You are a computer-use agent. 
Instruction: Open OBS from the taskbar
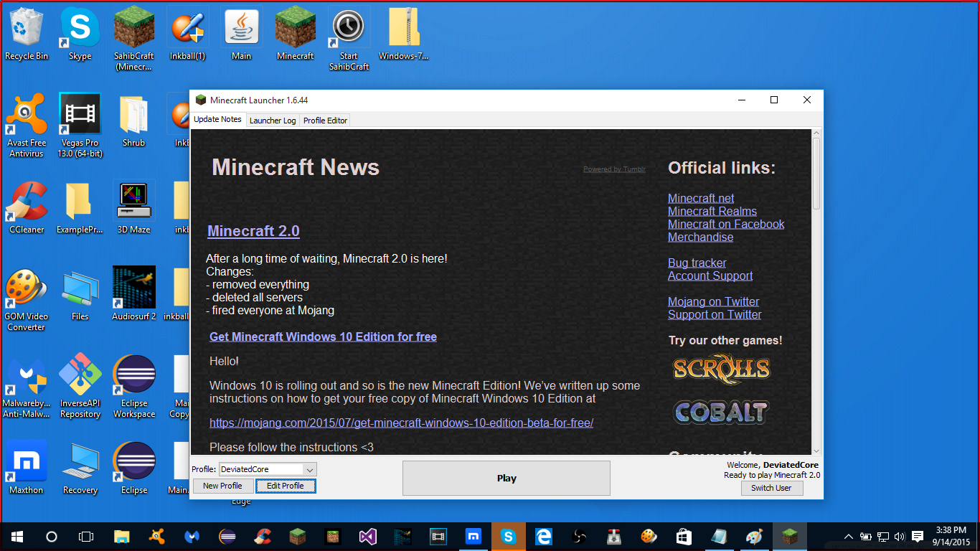[578, 536]
